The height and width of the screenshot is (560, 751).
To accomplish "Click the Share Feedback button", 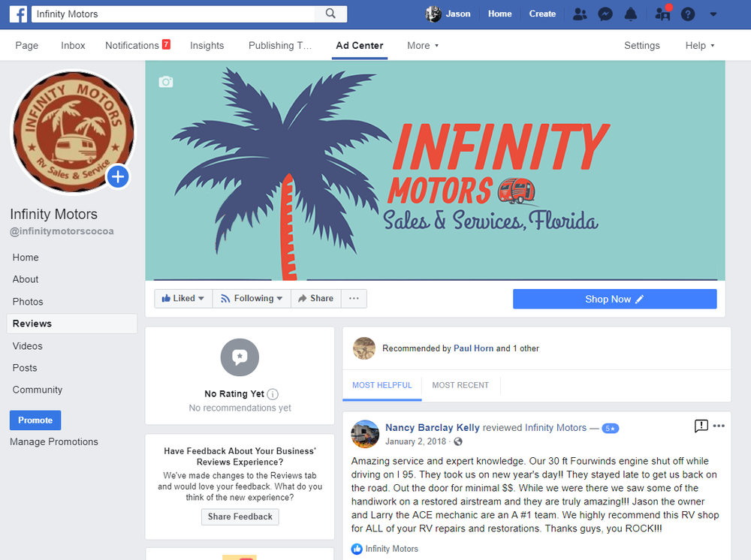I will tap(240, 516).
